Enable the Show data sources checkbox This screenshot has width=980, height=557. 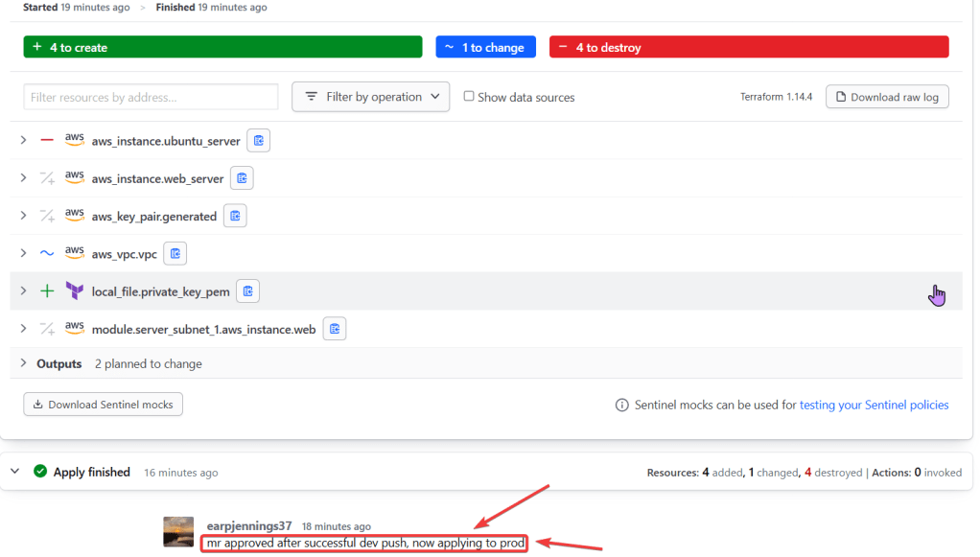click(x=469, y=97)
